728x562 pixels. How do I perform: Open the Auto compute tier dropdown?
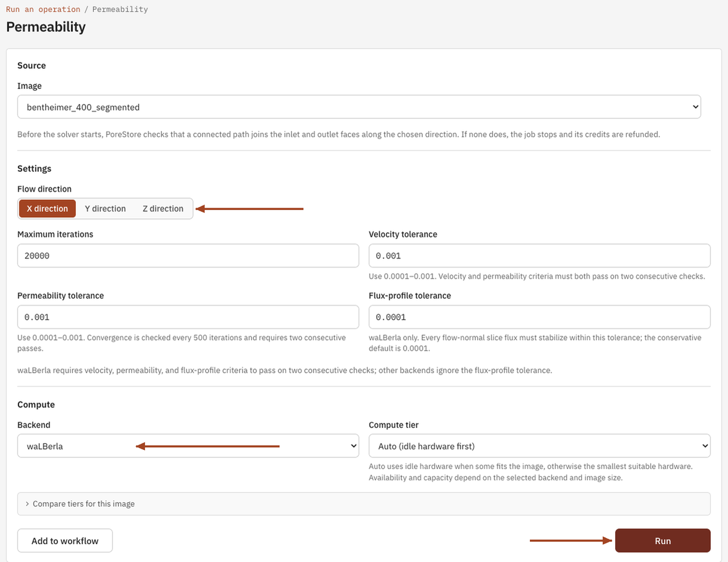[x=539, y=446]
